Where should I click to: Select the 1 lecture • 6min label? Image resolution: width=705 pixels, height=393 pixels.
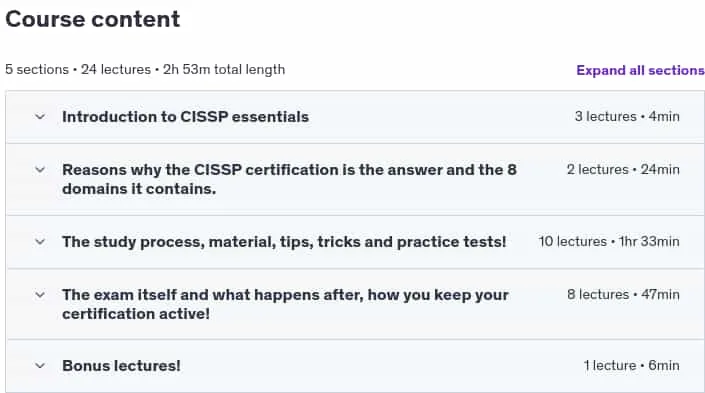[x=631, y=366]
